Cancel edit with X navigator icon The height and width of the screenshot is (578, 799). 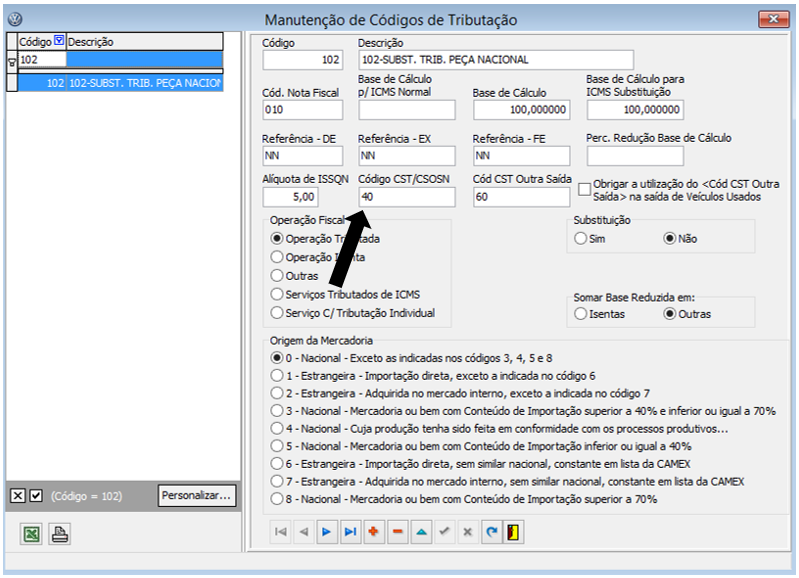click(x=468, y=532)
